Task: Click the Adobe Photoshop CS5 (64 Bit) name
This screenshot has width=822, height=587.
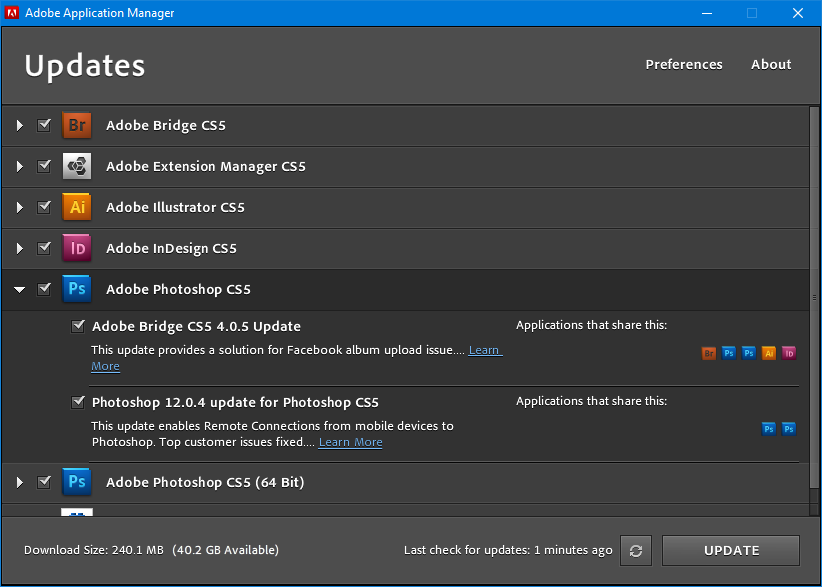Action: 205,482
